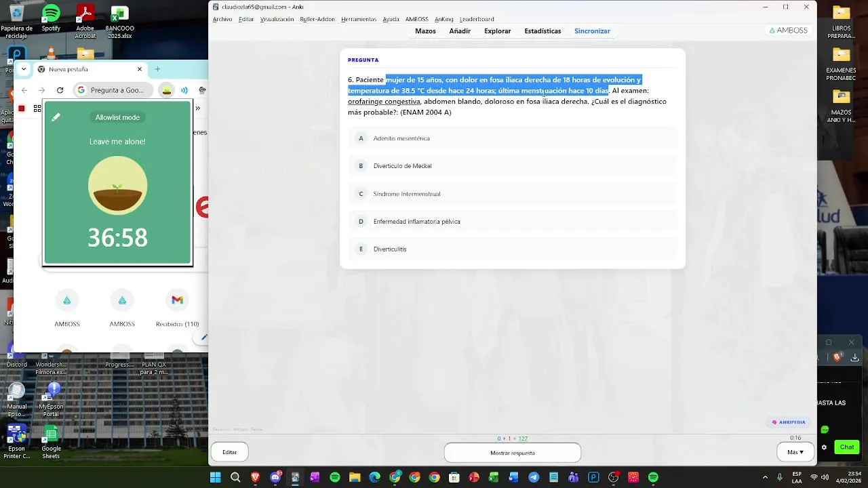This screenshot has height=488, width=868.
Task: Open the Leaderboard menu
Action: click(x=477, y=19)
